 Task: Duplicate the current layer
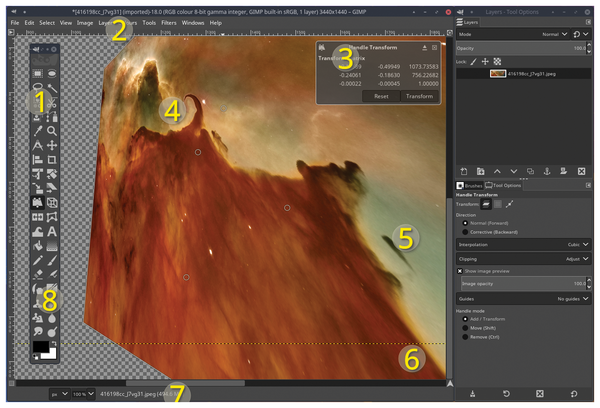coord(530,171)
